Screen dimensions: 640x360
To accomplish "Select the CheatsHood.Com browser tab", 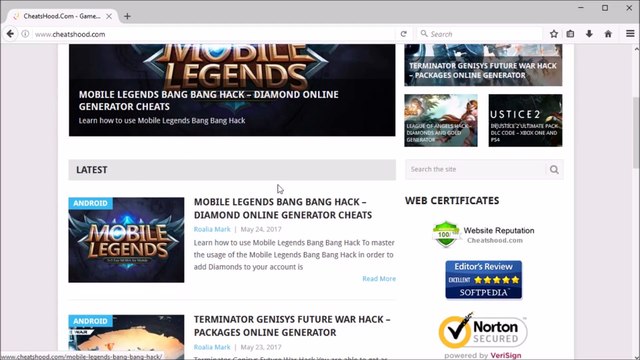I will pos(62,16).
